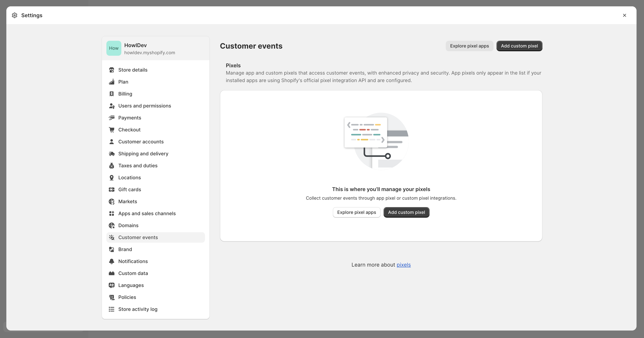644x338 pixels.
Task: Click the Markets globe icon
Action: coord(111,202)
